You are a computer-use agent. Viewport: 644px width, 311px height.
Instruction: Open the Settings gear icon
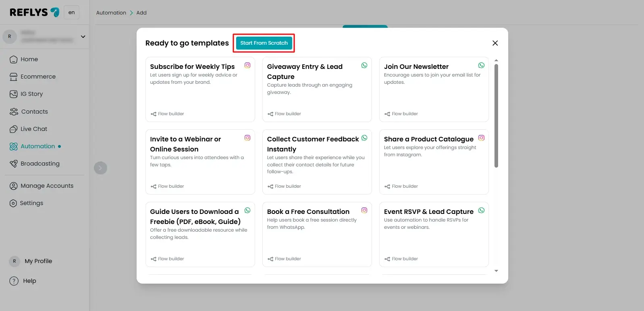pos(13,203)
